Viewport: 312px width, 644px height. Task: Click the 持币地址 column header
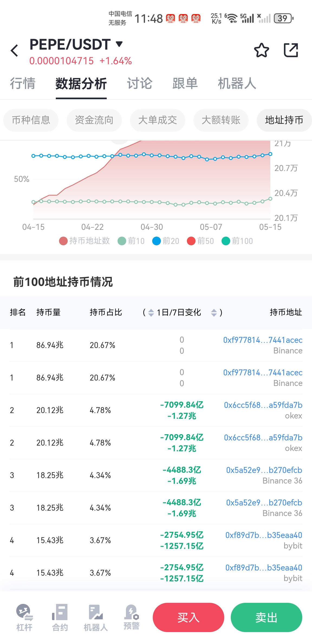286,313
